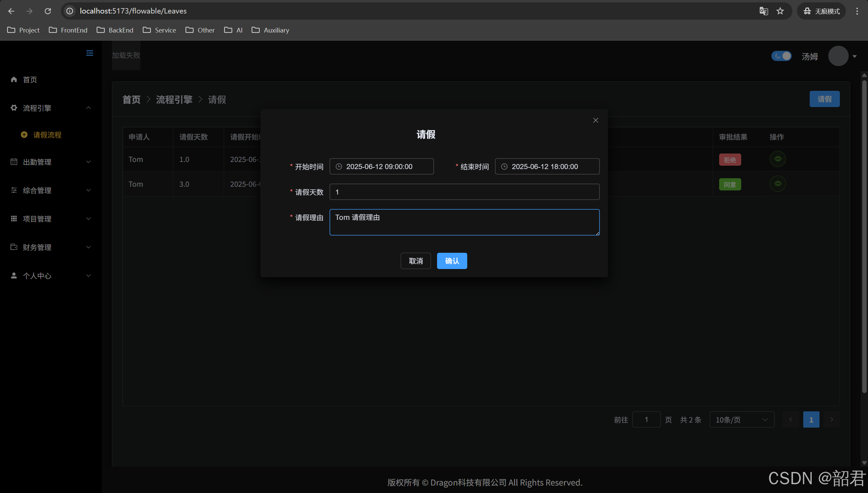Screen dimensions: 868x493
Task: Click the translate page icon in the address bar
Action: point(764,11)
